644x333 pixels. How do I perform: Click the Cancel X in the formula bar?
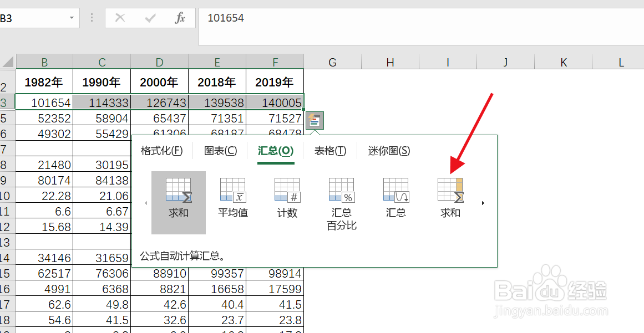(120, 18)
